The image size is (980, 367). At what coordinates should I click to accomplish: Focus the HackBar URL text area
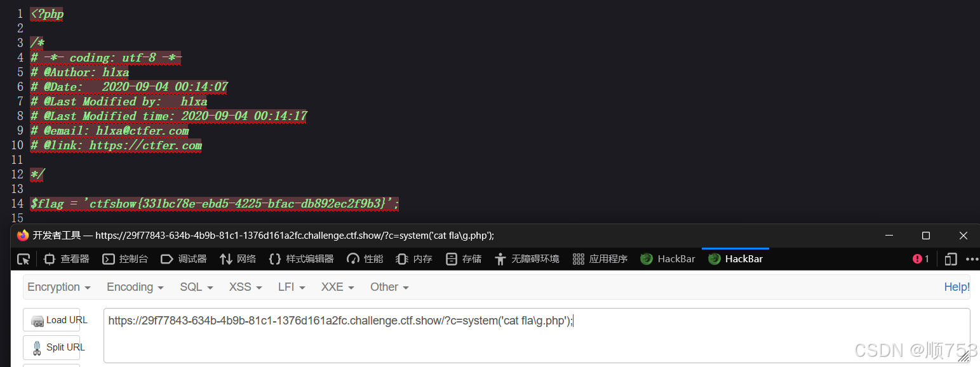tap(537, 335)
